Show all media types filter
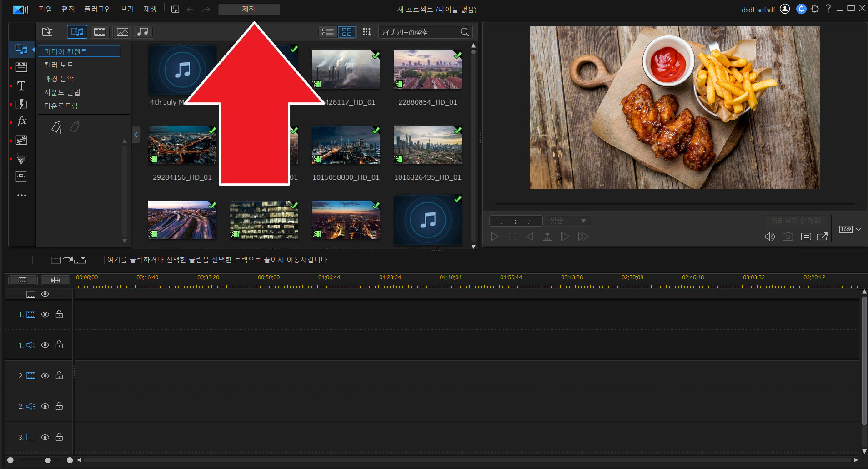Screen dimensions: 868x469 (x=77, y=32)
